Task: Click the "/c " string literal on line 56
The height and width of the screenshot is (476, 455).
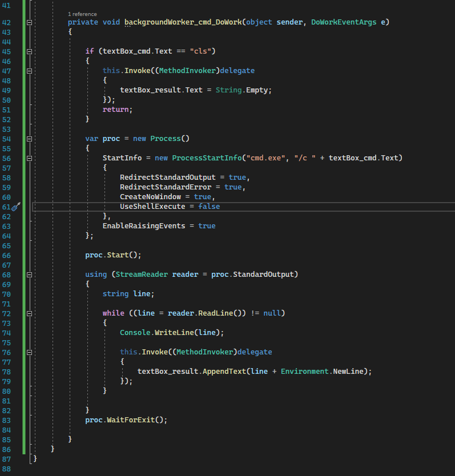Action: point(305,158)
